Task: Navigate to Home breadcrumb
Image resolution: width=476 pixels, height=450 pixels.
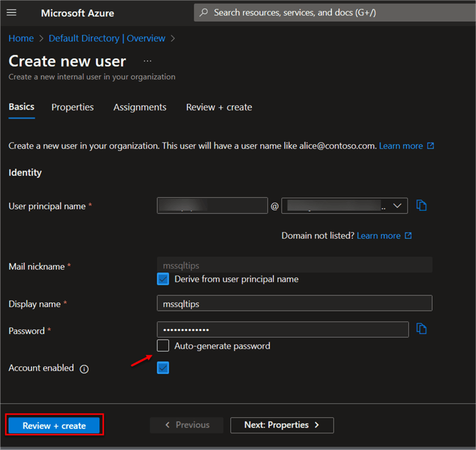Action: point(21,38)
